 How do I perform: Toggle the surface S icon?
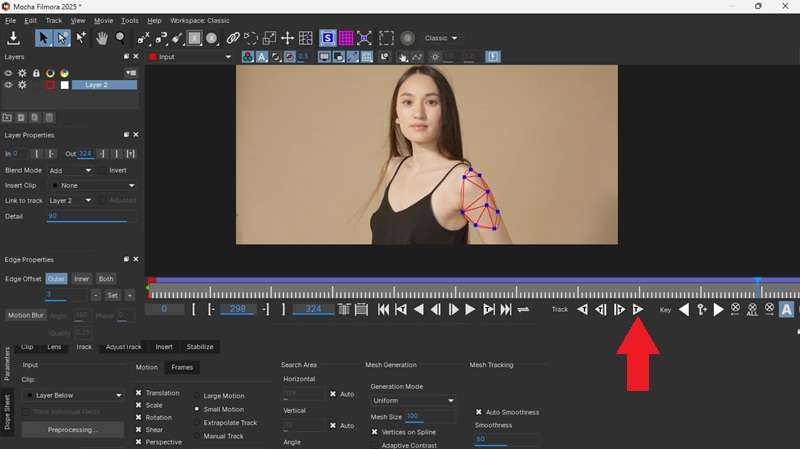pyautogui.click(x=328, y=38)
